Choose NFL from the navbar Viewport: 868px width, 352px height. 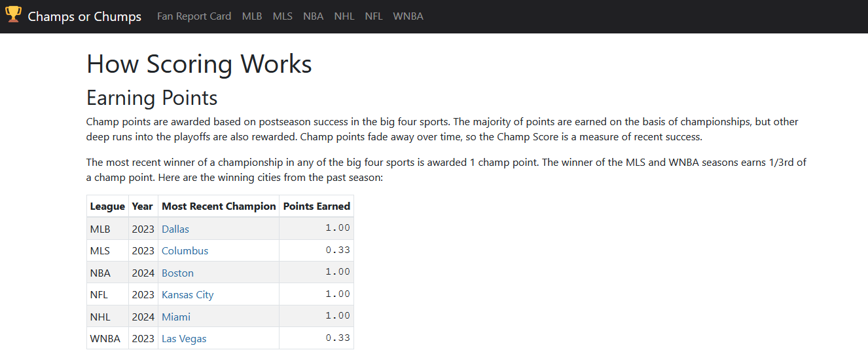coord(374,16)
